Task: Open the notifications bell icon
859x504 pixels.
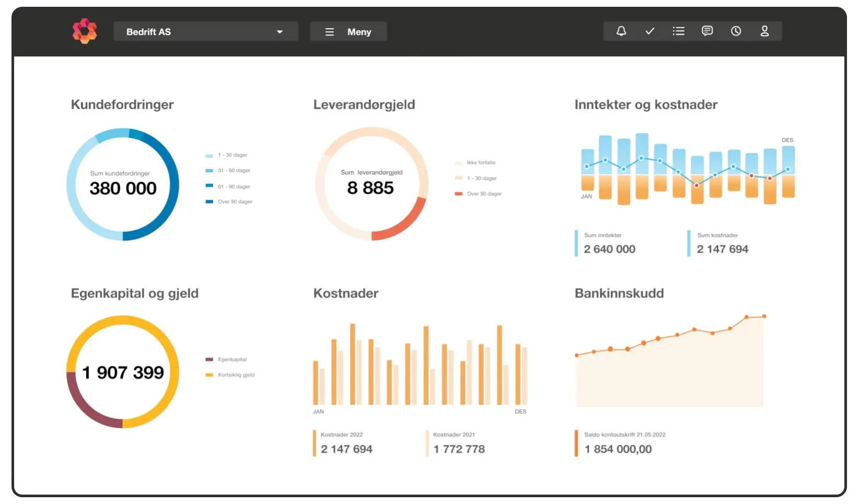Action: click(621, 31)
